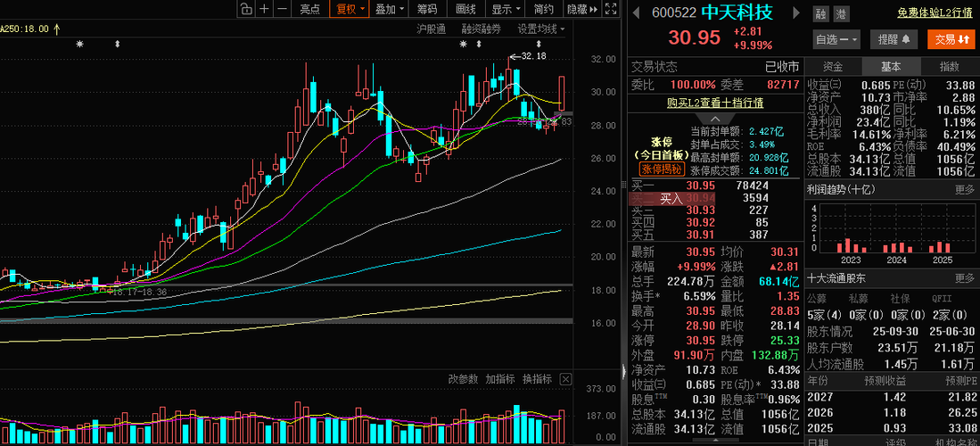Expand 更多 next to 利润趋势
980x446 pixels.
pyautogui.click(x=964, y=189)
